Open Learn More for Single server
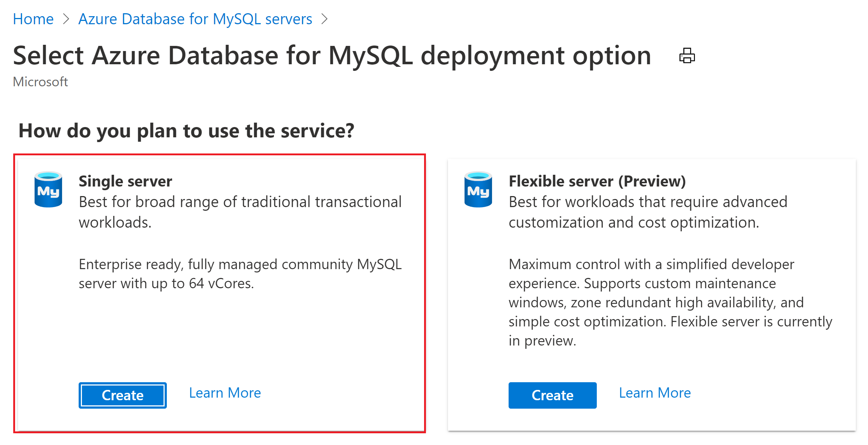 225,393
